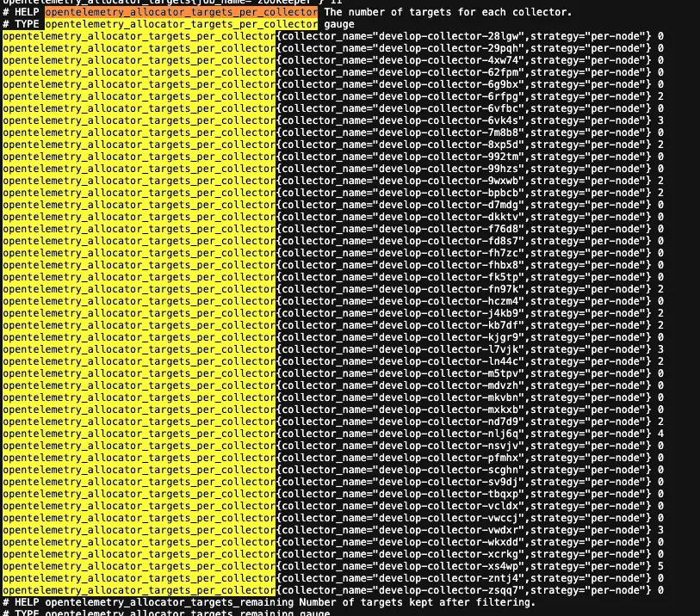
Task: Click the metric row for develop-collector-29pqh
Action: point(333,48)
